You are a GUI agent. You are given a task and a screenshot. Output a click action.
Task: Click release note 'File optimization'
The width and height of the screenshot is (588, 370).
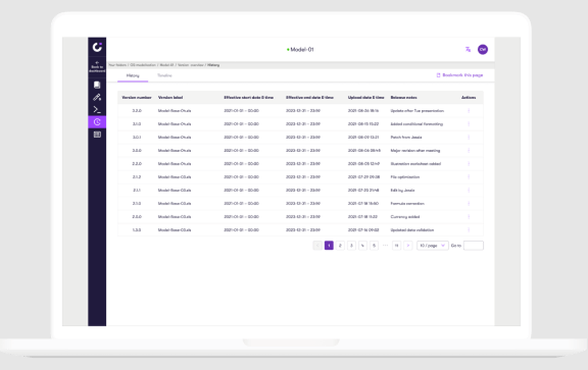click(x=405, y=177)
